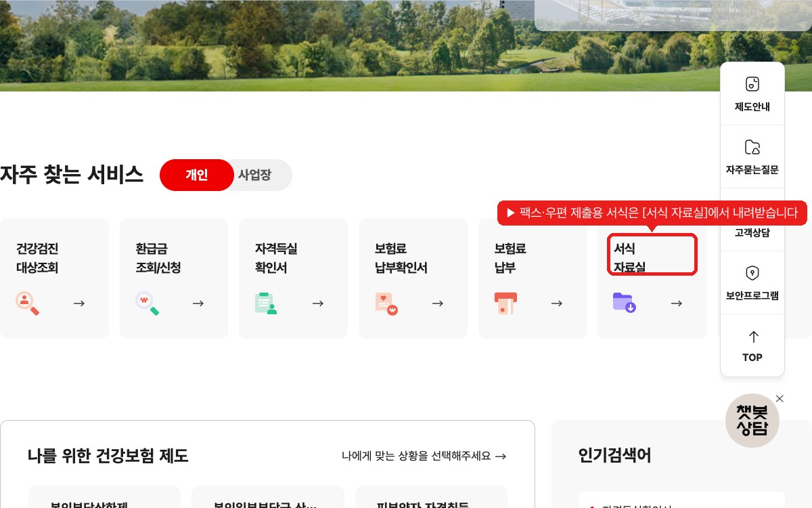Open the 제도안내 icon in side menu

[x=752, y=84]
